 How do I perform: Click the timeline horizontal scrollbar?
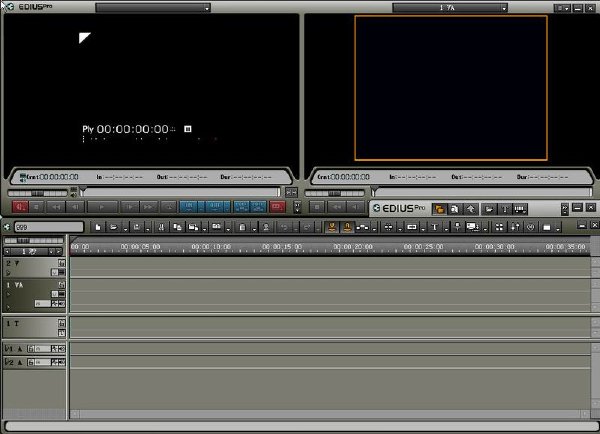(329, 414)
